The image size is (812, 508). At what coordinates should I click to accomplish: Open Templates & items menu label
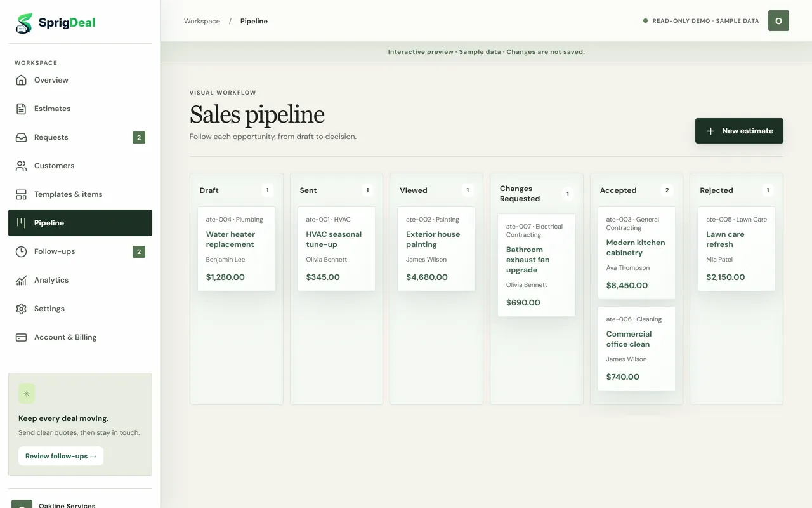(69, 194)
